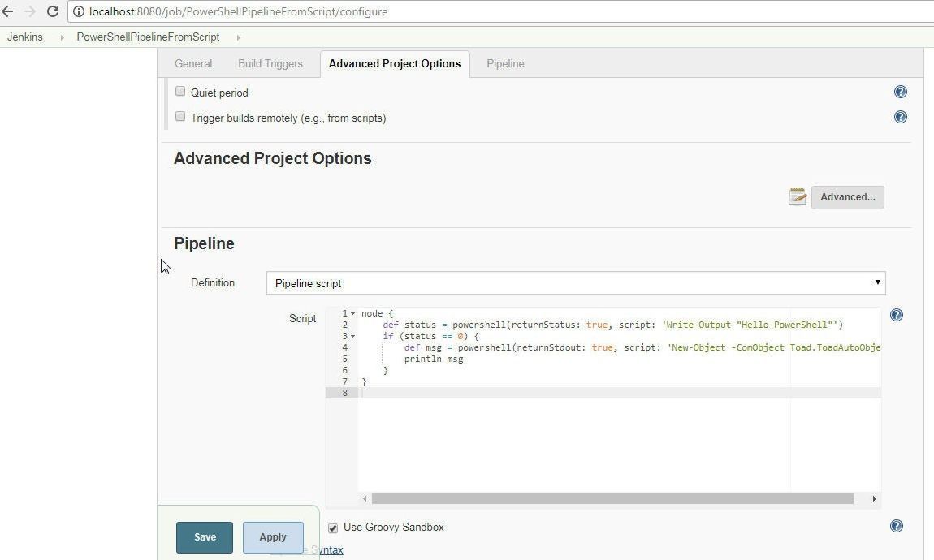Click the notepad icon beside Advanced button
934x560 pixels.
(797, 196)
